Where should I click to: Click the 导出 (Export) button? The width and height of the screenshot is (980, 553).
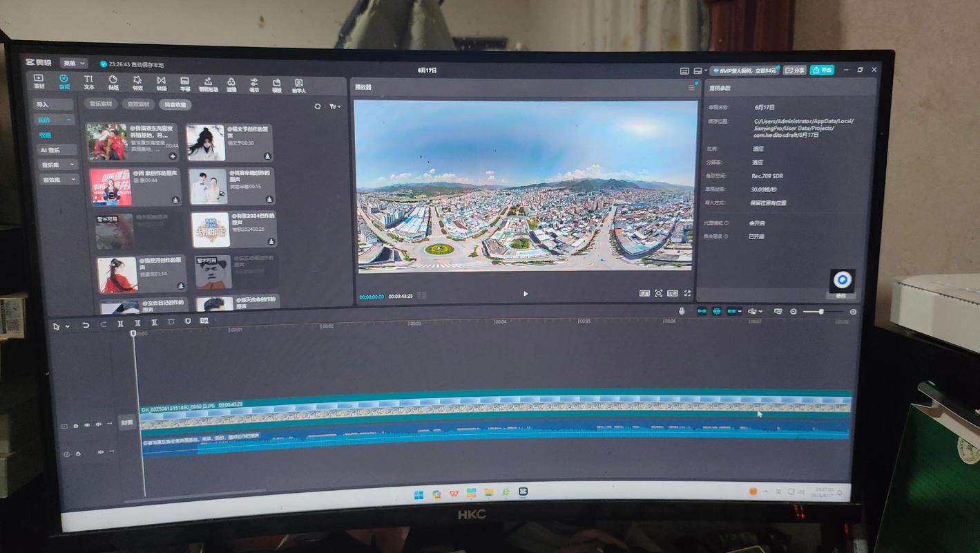(x=822, y=71)
